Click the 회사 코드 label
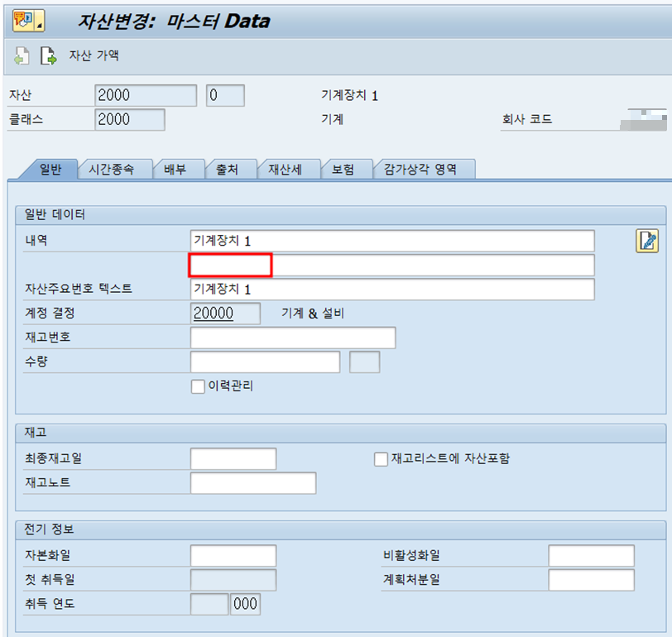The image size is (672, 637). (x=526, y=119)
